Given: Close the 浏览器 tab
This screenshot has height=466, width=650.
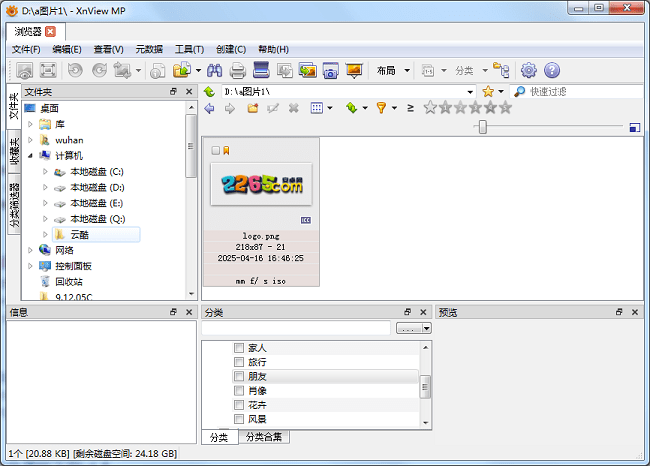Looking at the screenshot, I should (50, 32).
